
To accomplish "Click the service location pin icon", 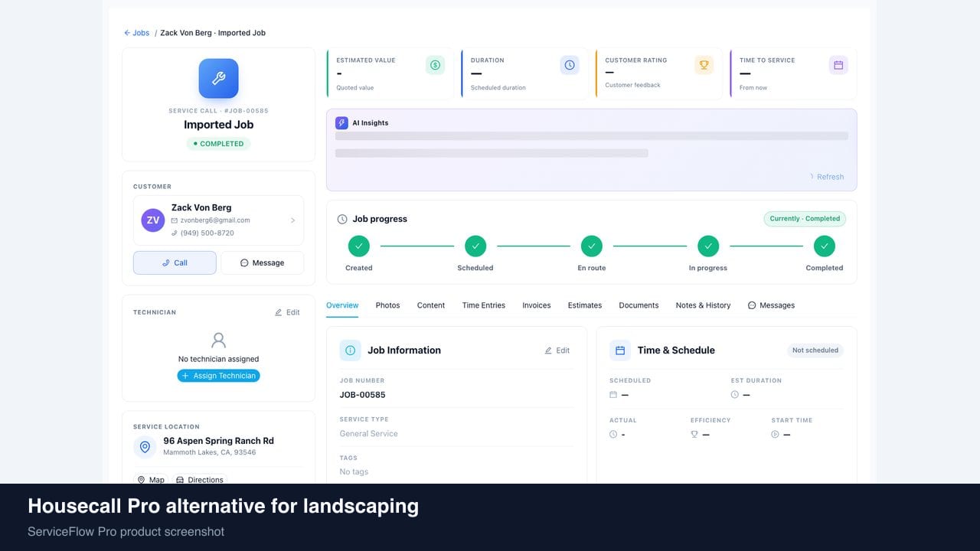I will [x=145, y=447].
